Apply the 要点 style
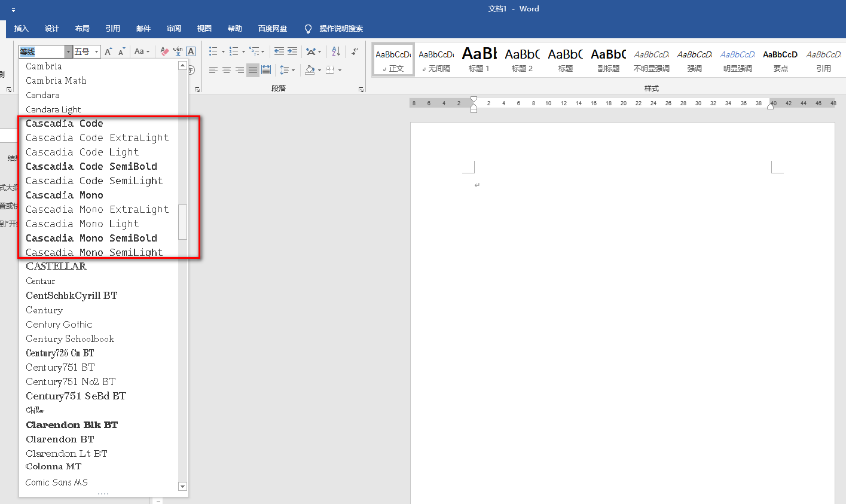Image resolution: width=846 pixels, height=504 pixels. pos(781,59)
